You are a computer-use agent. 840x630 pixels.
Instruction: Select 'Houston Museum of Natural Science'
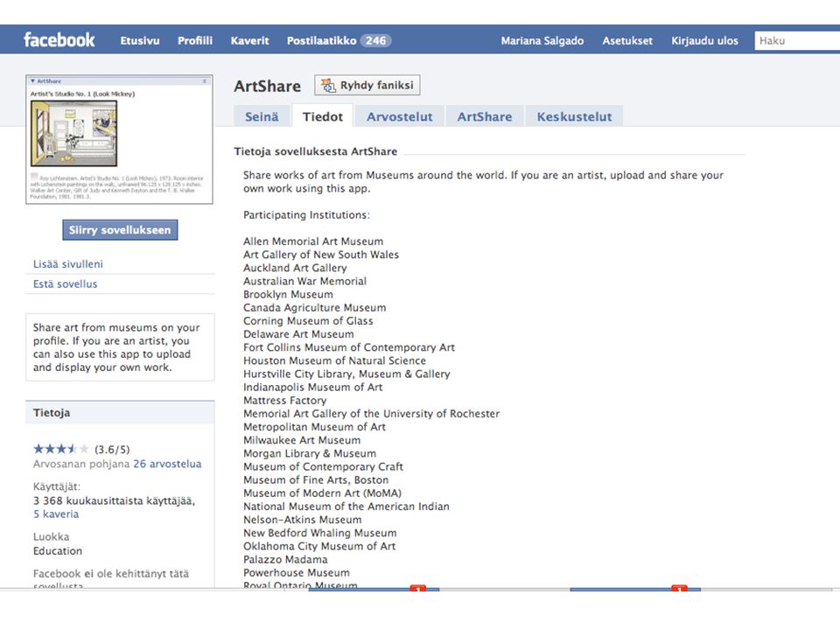(x=335, y=360)
